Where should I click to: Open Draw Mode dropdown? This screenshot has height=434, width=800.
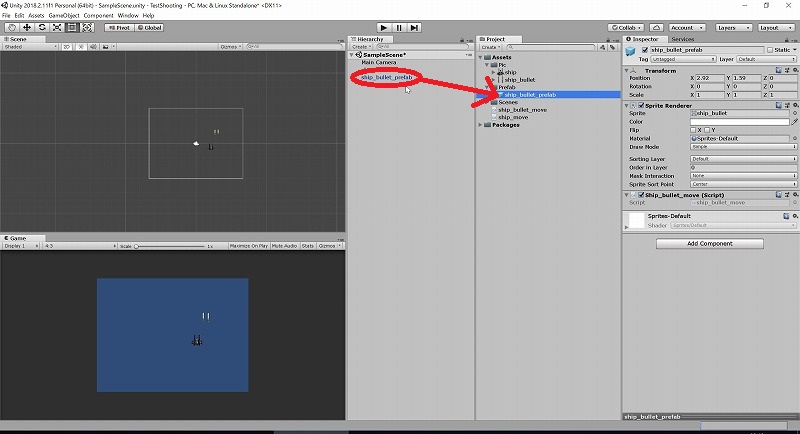coord(743,147)
